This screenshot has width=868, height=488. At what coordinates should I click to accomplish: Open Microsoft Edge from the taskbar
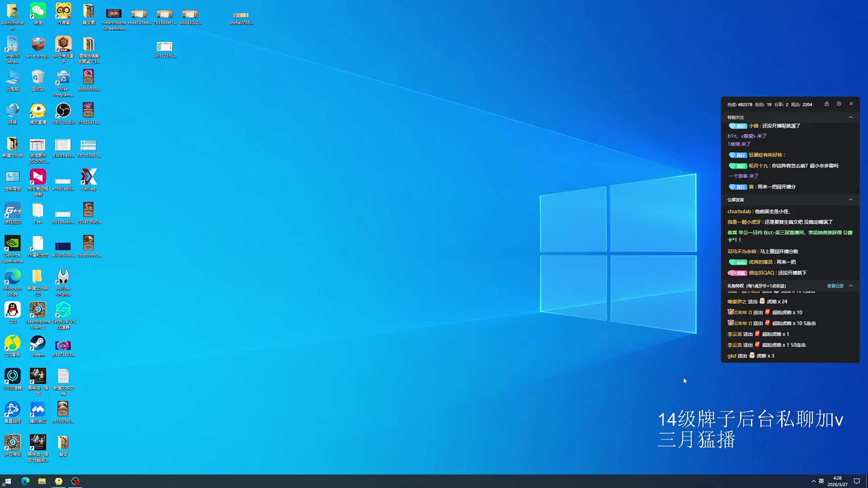pos(25,481)
